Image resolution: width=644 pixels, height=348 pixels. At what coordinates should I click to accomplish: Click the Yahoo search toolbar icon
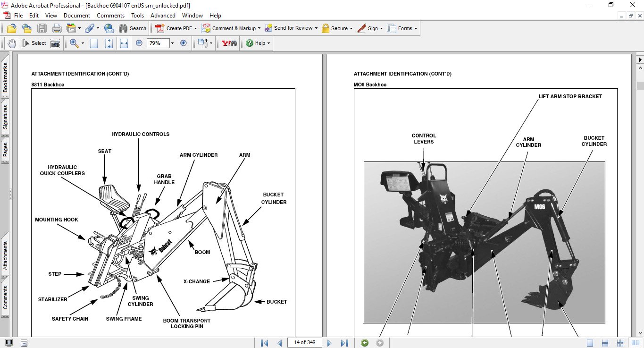(x=229, y=43)
